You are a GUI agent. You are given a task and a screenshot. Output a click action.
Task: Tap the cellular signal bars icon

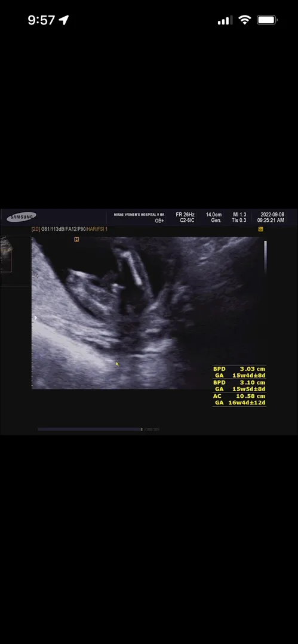pos(225,20)
